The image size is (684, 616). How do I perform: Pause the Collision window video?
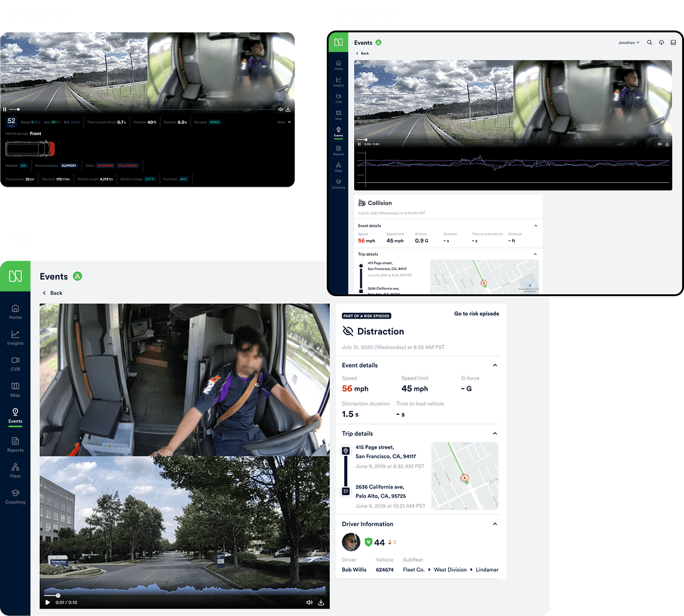359,144
